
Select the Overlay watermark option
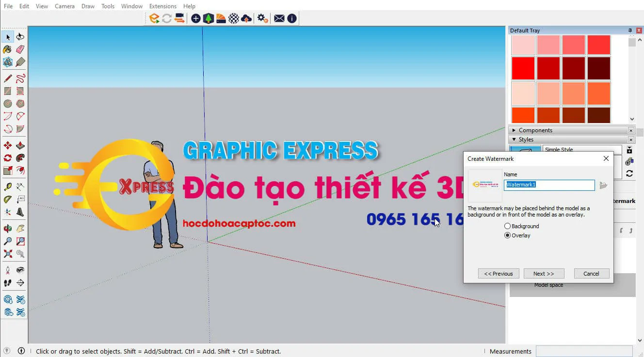tap(507, 235)
